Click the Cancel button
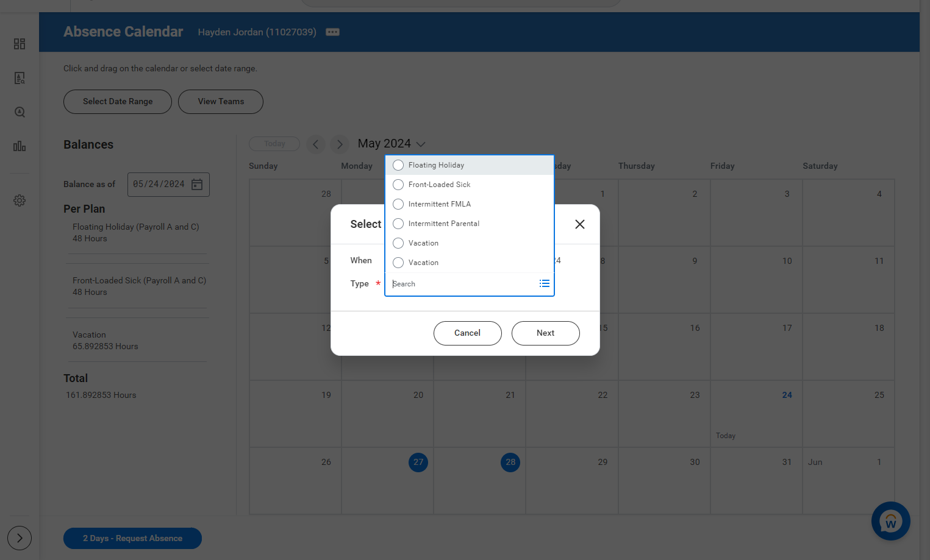Viewport: 930px width, 560px height. click(x=468, y=333)
